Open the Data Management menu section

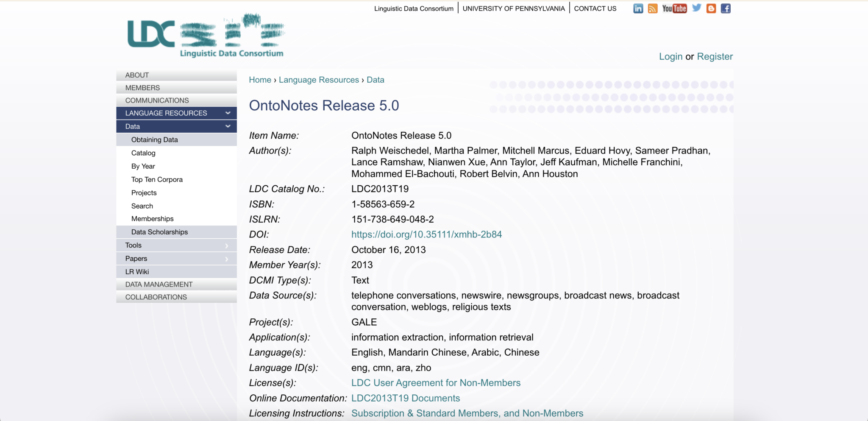pos(159,284)
